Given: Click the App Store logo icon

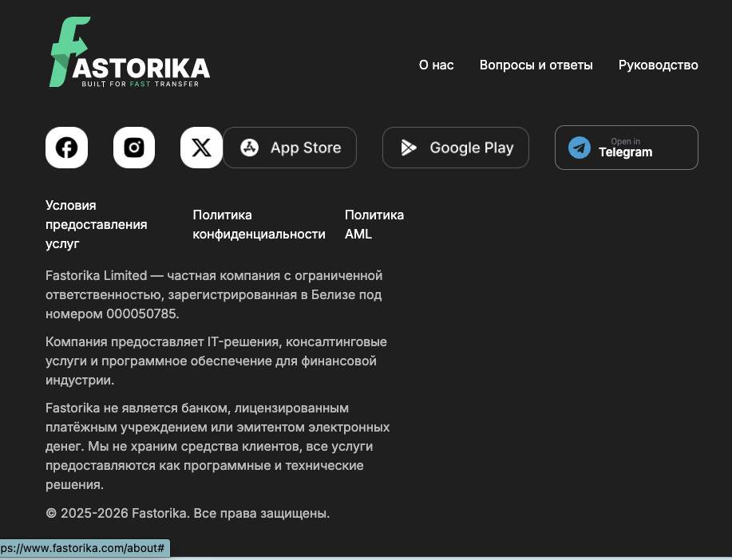Looking at the screenshot, I should [x=249, y=148].
